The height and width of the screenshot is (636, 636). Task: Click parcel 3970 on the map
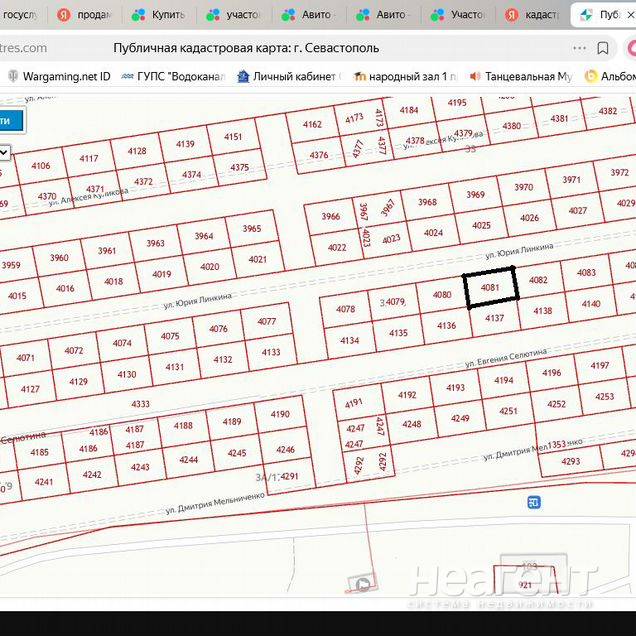click(523, 187)
